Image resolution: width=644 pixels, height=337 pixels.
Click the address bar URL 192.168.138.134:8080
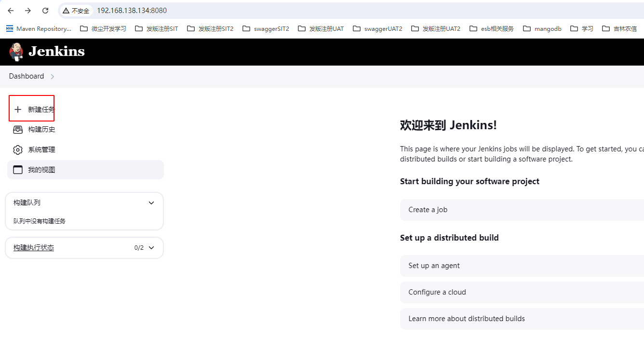[132, 11]
